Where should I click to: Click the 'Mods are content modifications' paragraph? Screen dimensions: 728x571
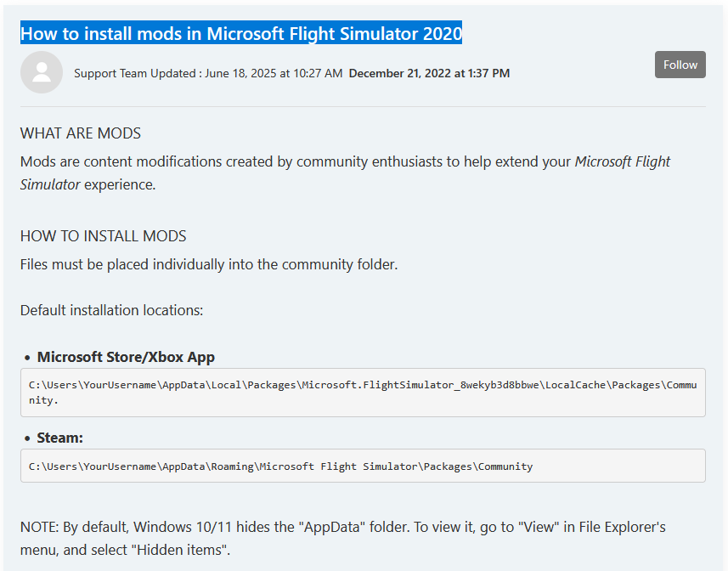[x=345, y=172]
